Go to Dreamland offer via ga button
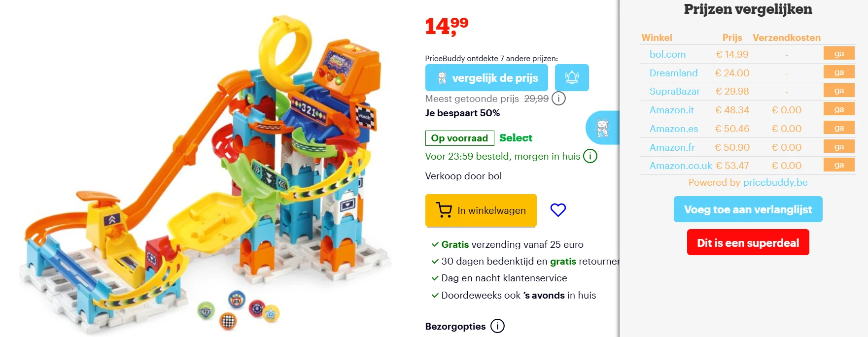This screenshot has height=337, width=868. coord(839,72)
